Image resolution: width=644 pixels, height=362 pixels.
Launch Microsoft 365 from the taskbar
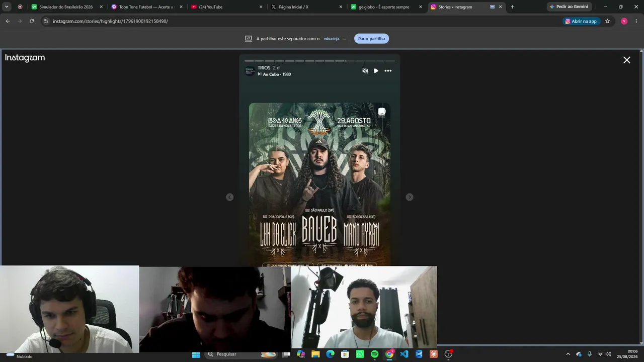[301, 354]
